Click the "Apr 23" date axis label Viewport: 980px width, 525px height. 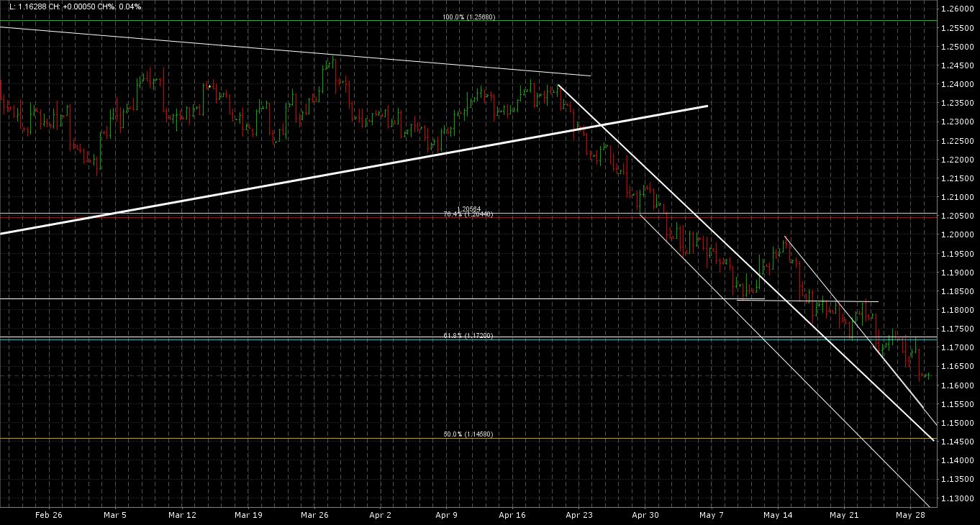(x=579, y=515)
